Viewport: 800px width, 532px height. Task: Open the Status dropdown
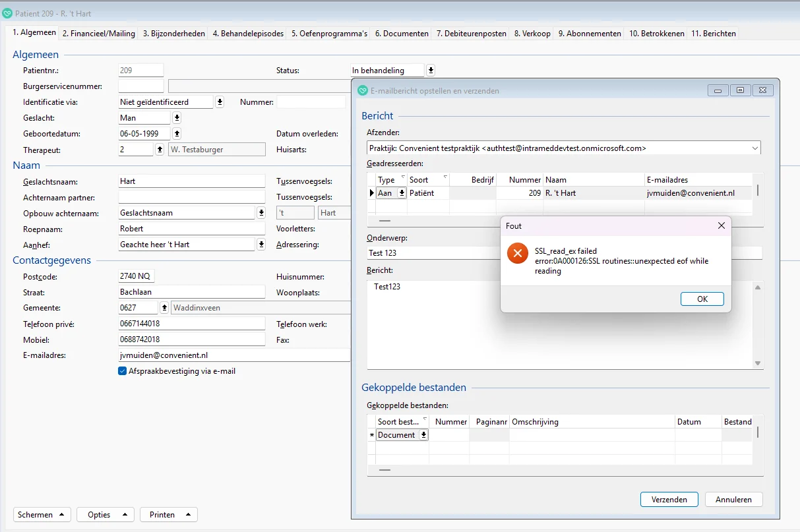pyautogui.click(x=431, y=70)
